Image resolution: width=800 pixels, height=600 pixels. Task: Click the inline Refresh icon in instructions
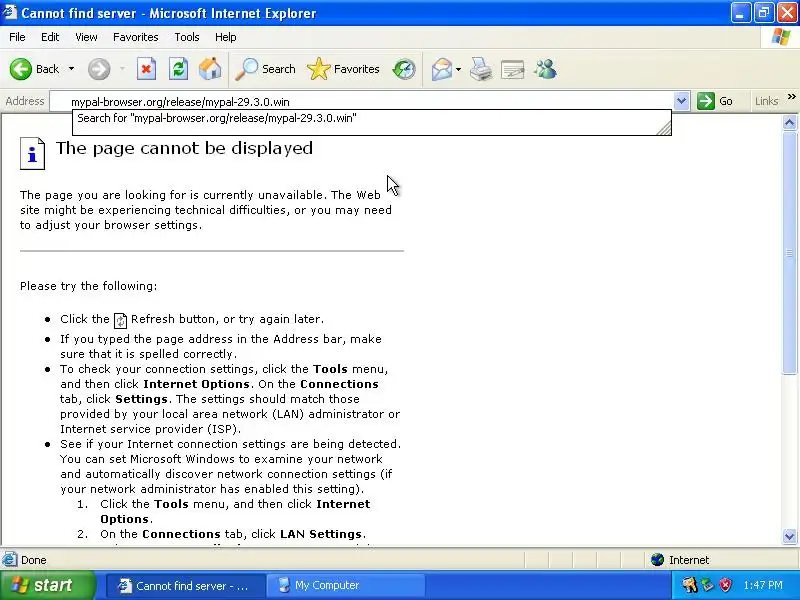coord(120,321)
